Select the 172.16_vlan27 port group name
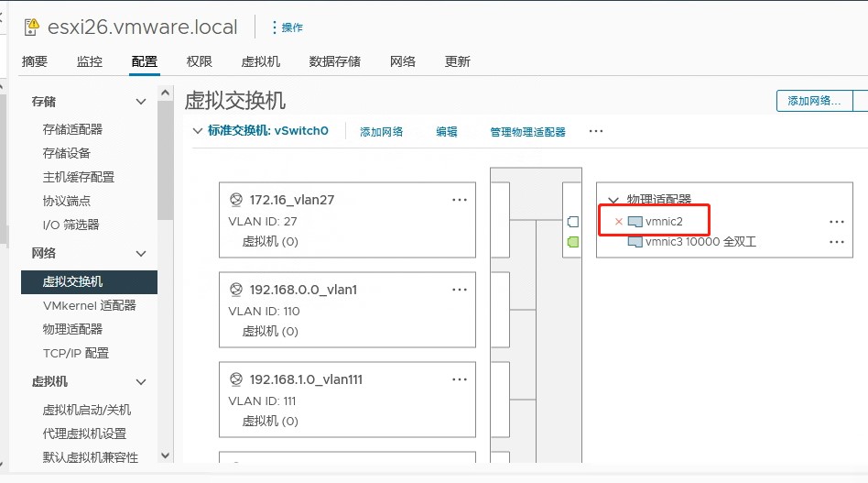This screenshot has height=483, width=868. coord(292,200)
